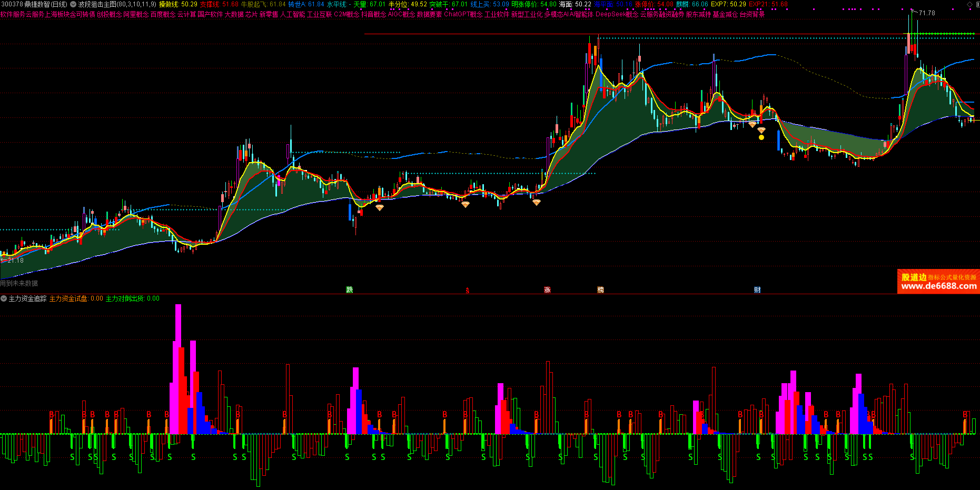The image size is (980, 490).
Task: Click the 云计算 concept tag
Action: (186, 14)
